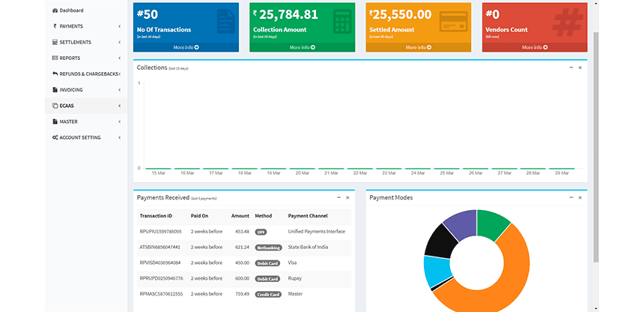Minimize the Payments Received panel
Screen dimensions: 644x312
point(338,197)
